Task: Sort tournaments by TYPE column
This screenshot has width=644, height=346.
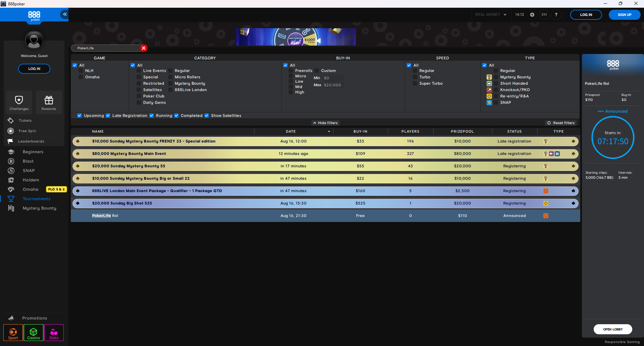Action: tap(558, 131)
